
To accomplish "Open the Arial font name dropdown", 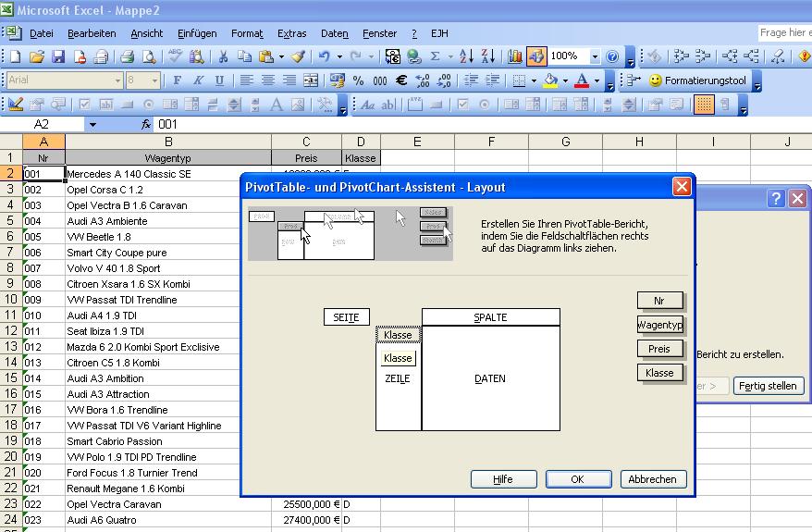I will click(x=117, y=80).
